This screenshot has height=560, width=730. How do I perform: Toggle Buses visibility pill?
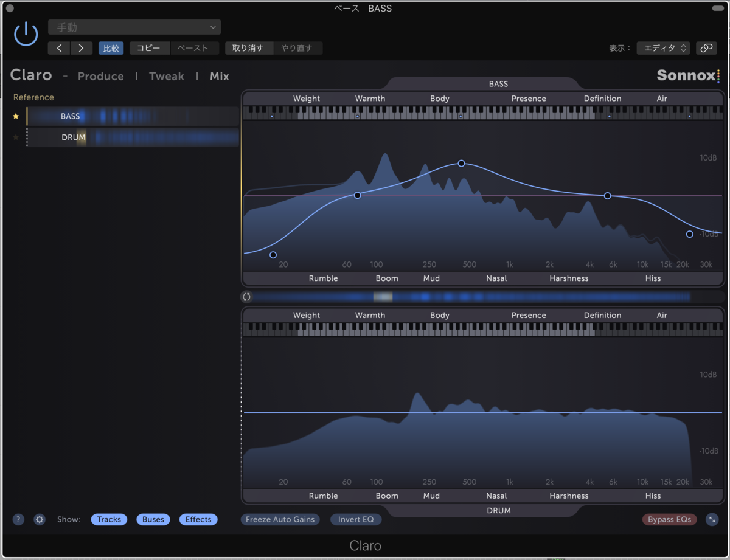tap(153, 519)
